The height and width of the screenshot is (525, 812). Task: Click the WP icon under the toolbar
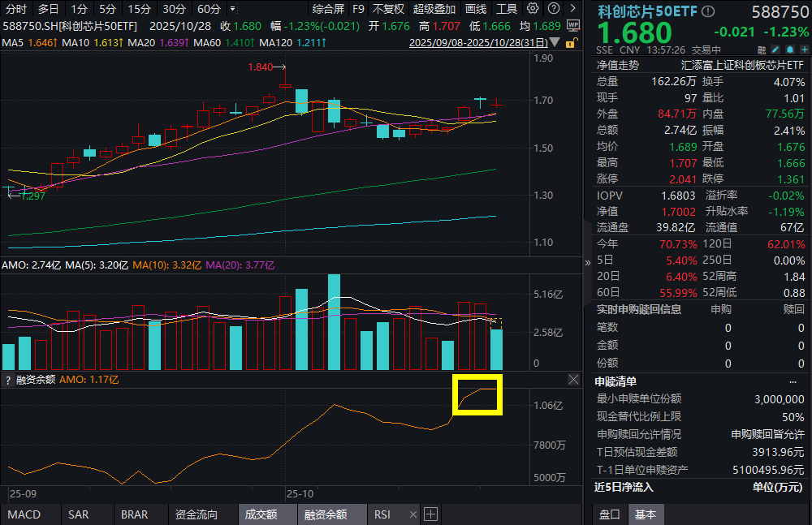pyautogui.click(x=573, y=25)
